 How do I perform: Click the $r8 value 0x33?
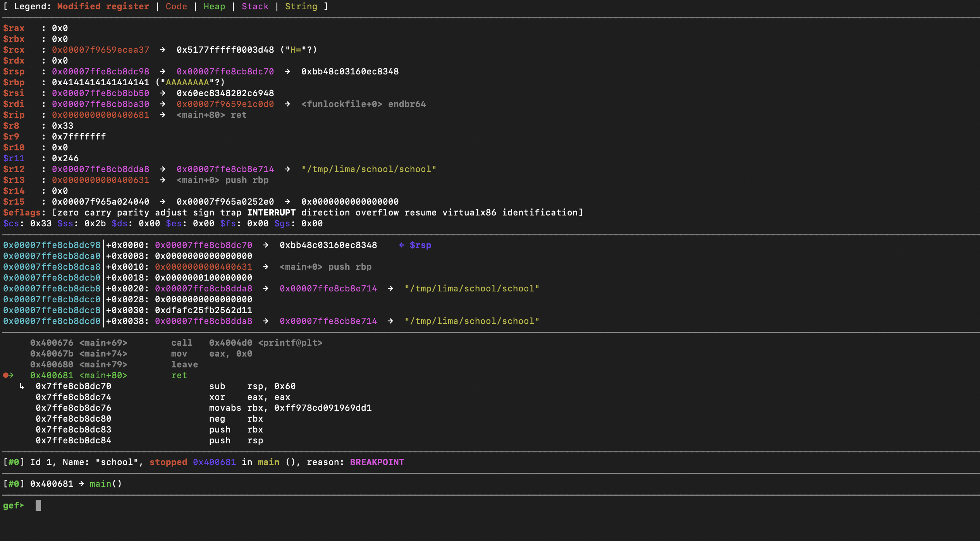tap(62, 126)
